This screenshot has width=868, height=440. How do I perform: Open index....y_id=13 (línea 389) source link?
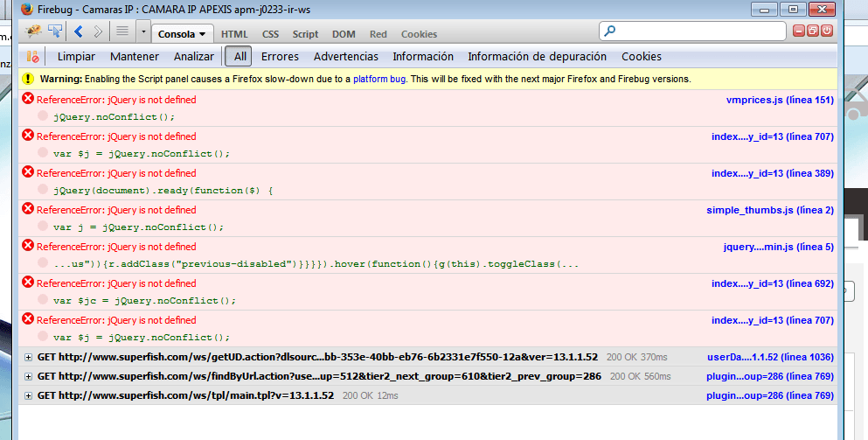pyautogui.click(x=773, y=173)
